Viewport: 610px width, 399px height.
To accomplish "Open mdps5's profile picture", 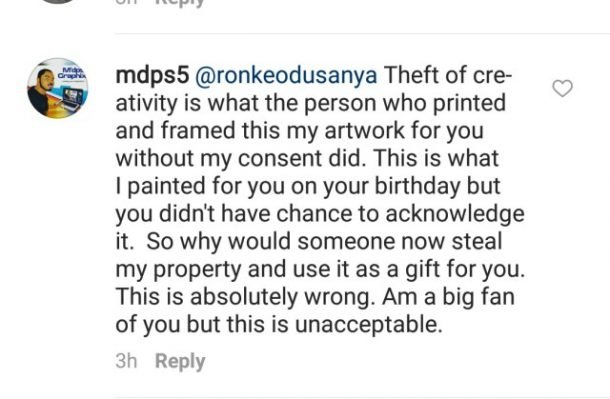I will 58,88.
